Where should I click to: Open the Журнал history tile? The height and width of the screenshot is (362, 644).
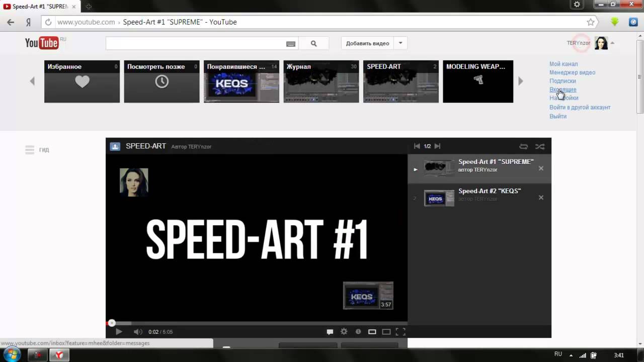click(x=321, y=81)
